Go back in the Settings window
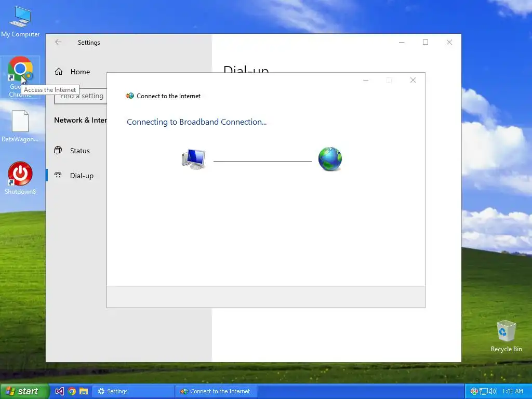This screenshot has width=532, height=399. pyautogui.click(x=58, y=42)
